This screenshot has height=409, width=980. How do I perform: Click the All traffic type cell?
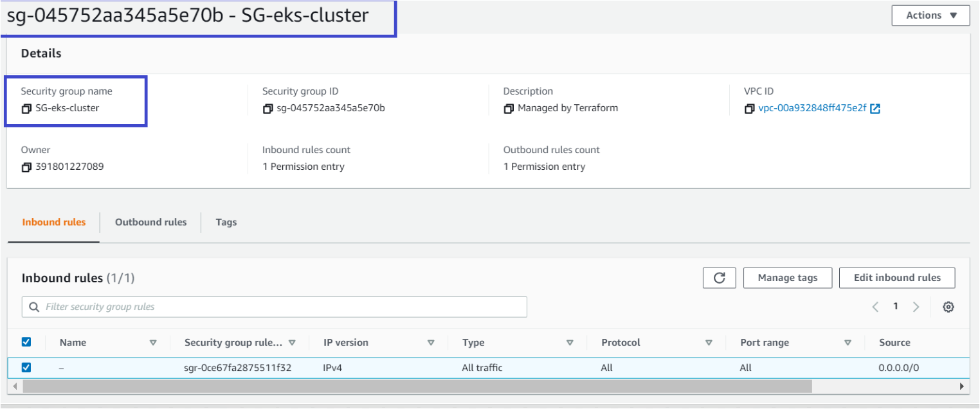coord(482,368)
